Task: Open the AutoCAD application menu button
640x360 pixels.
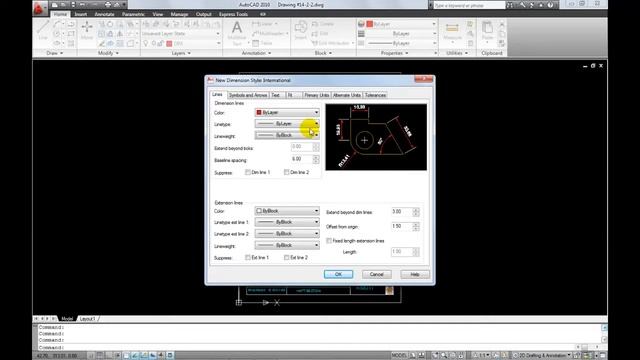Action: pyautogui.click(x=40, y=8)
